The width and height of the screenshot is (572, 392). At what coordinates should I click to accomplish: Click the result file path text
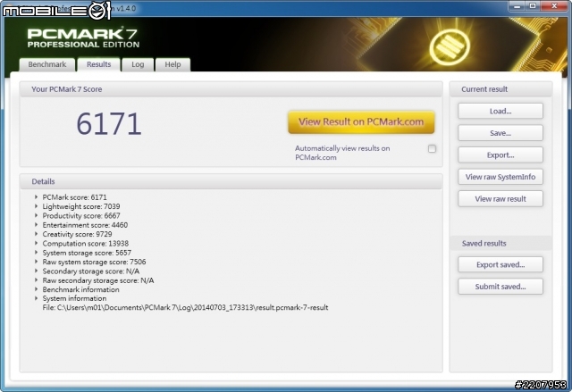click(x=185, y=307)
